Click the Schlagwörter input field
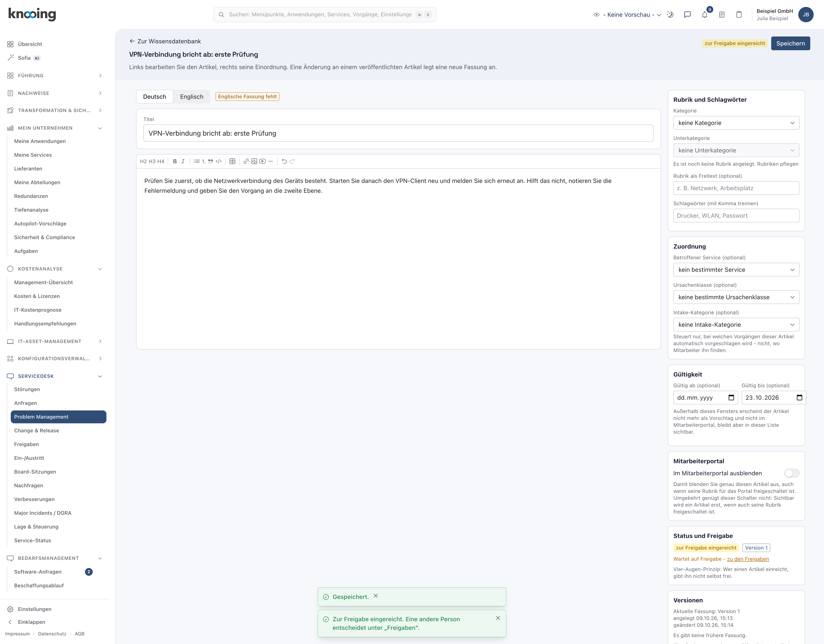 click(736, 216)
